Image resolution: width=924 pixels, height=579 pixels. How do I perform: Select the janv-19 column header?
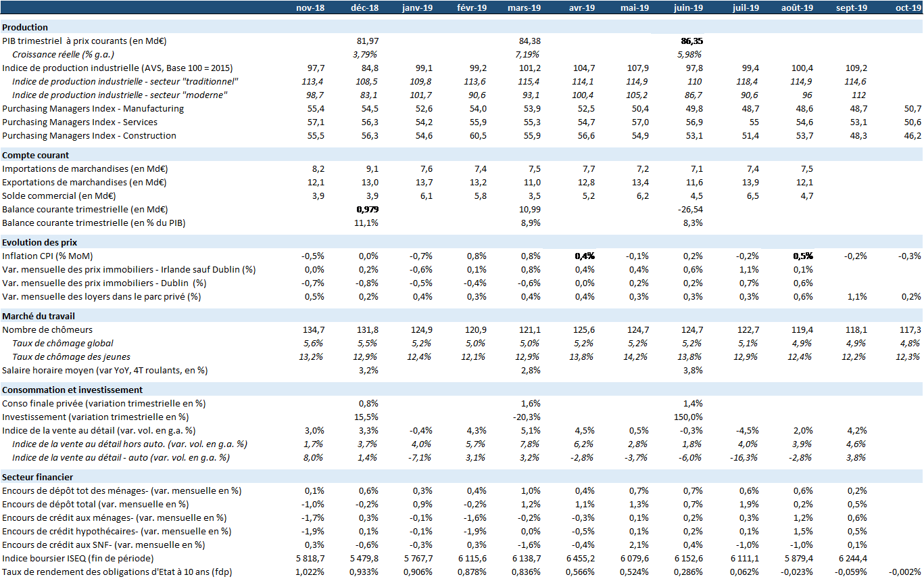tap(417, 7)
